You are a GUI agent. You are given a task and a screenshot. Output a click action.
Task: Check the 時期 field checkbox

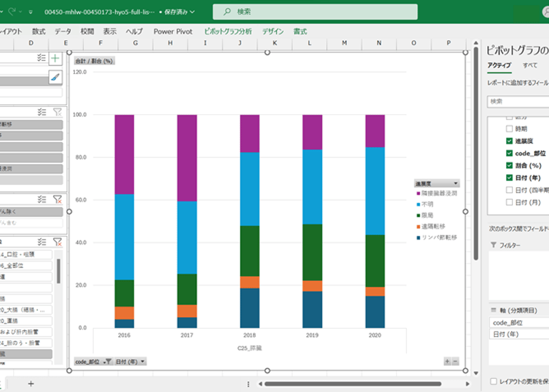coord(509,129)
